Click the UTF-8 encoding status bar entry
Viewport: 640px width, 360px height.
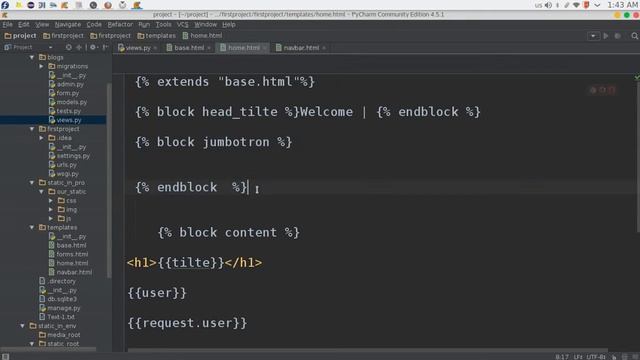point(596,357)
